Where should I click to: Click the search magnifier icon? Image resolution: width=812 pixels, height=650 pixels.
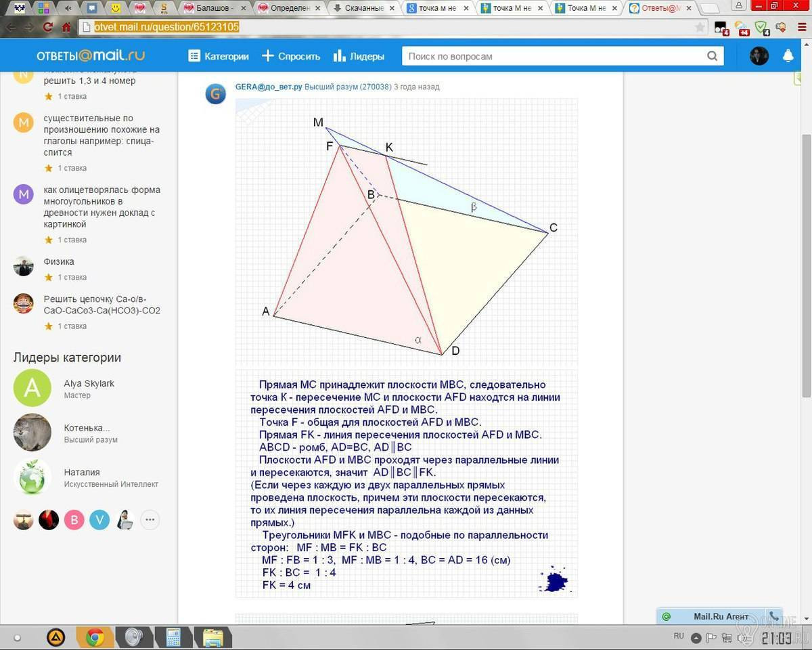(712, 56)
